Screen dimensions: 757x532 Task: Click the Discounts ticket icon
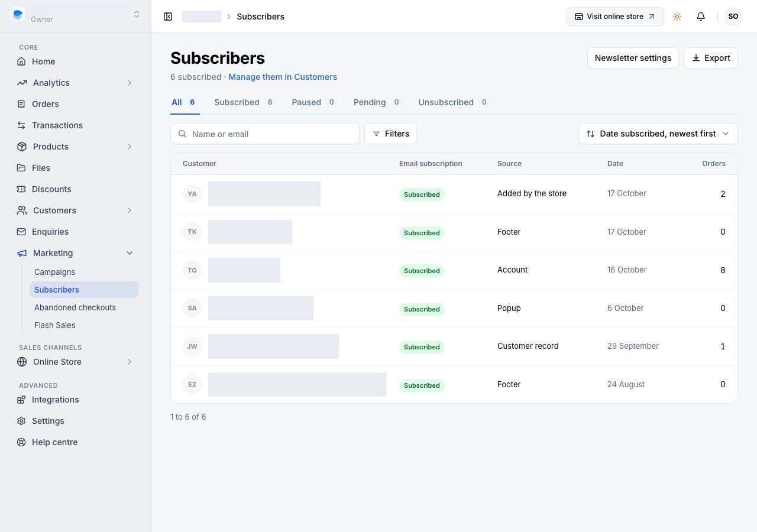coord(21,189)
